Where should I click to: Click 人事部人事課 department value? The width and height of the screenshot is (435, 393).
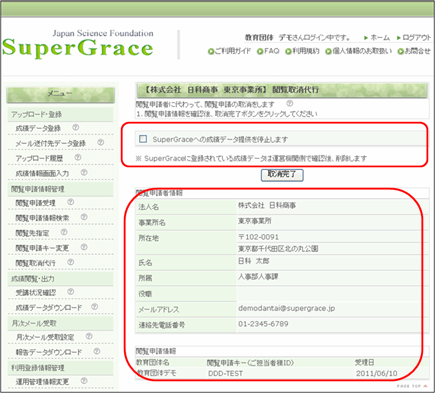click(258, 277)
